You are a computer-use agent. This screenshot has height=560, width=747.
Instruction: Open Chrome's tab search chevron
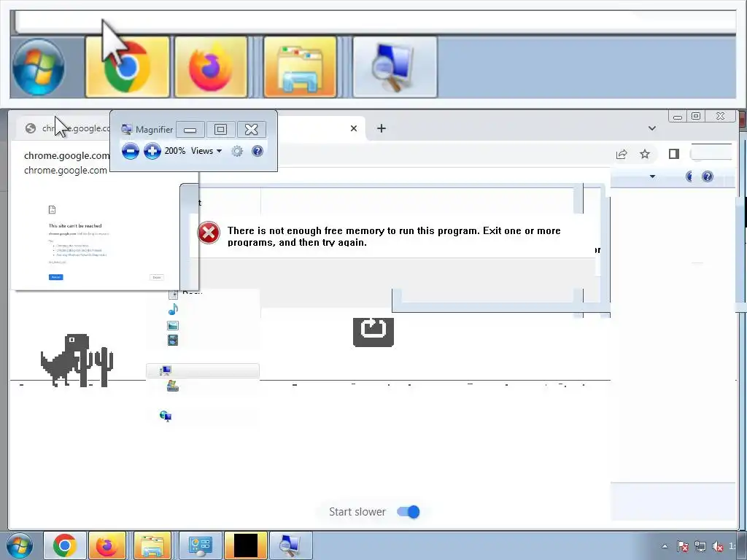[652, 128]
